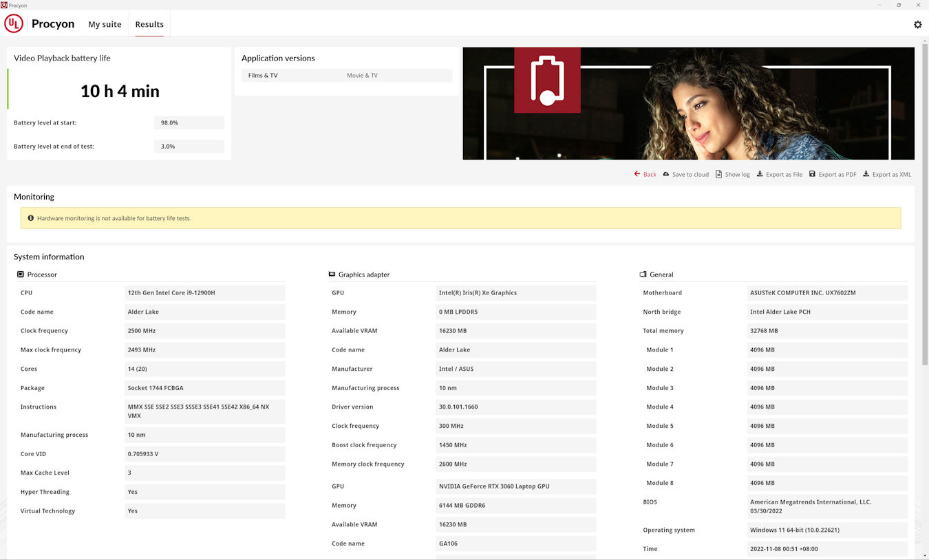
Task: Click the Export as PDF disk icon
Action: pos(812,174)
